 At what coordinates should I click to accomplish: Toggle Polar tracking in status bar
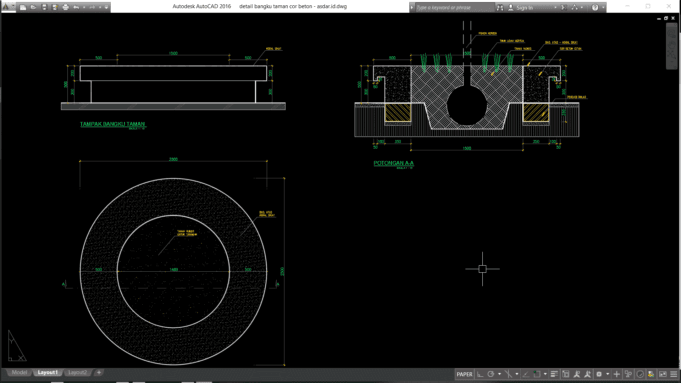[491, 374]
